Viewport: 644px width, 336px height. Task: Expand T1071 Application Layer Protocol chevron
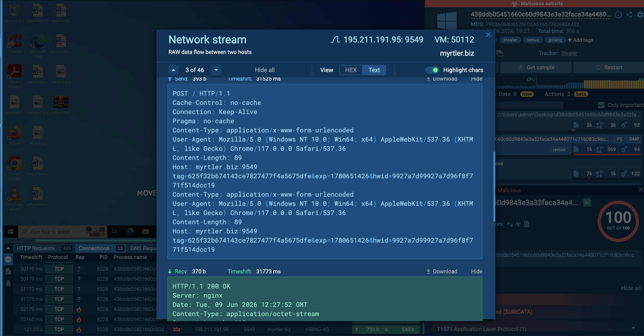coord(633,328)
